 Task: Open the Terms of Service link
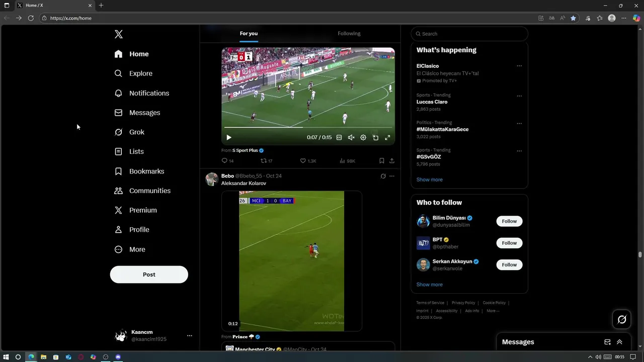pyautogui.click(x=430, y=303)
